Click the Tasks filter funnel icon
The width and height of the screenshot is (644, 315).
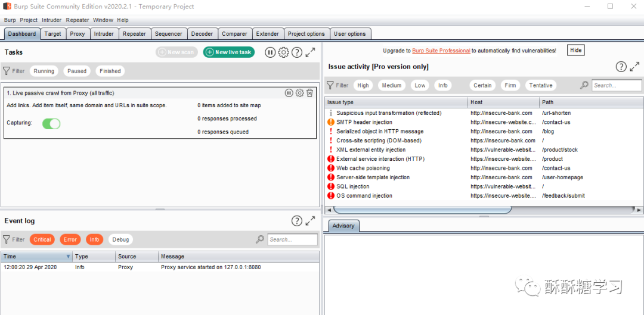[6, 71]
